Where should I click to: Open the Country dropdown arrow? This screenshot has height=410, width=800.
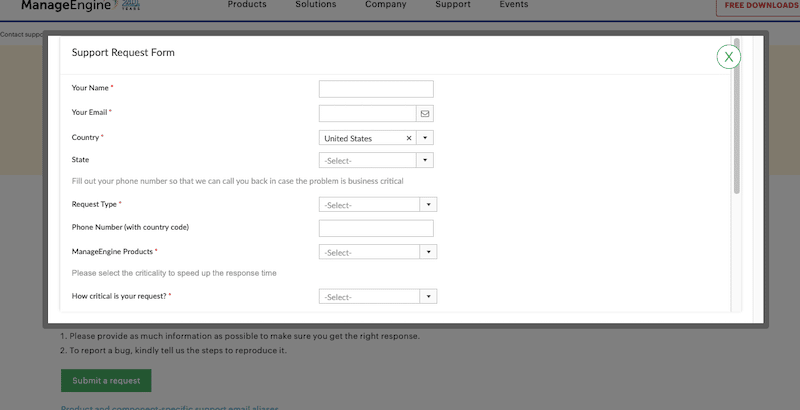tap(425, 138)
